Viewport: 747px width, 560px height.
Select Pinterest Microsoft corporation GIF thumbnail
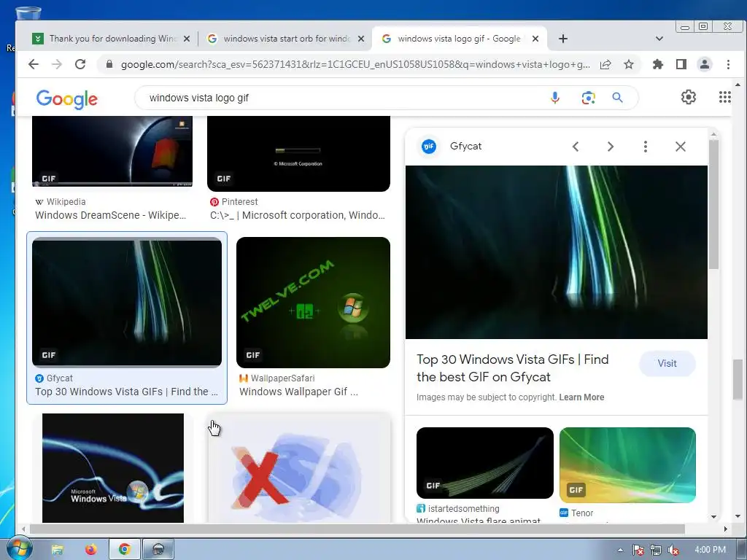(298, 154)
